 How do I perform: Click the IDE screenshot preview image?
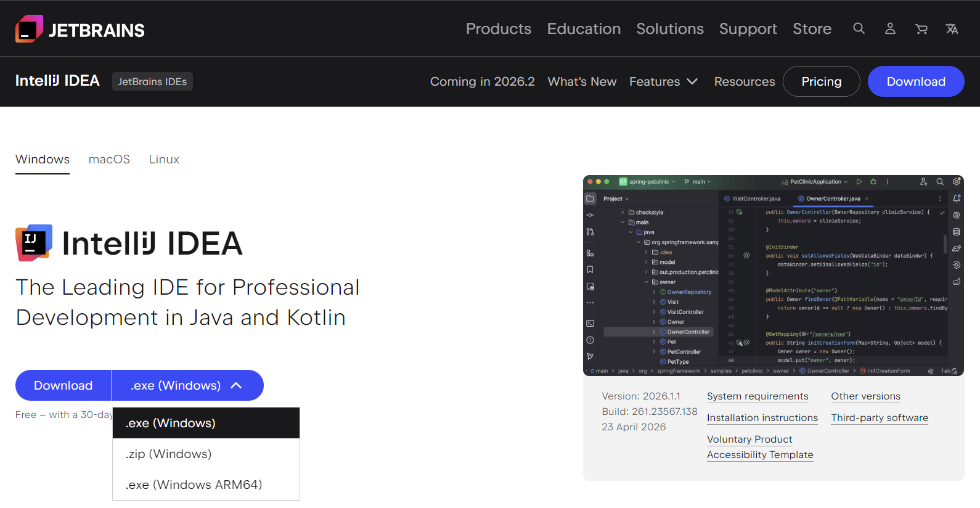[774, 276]
